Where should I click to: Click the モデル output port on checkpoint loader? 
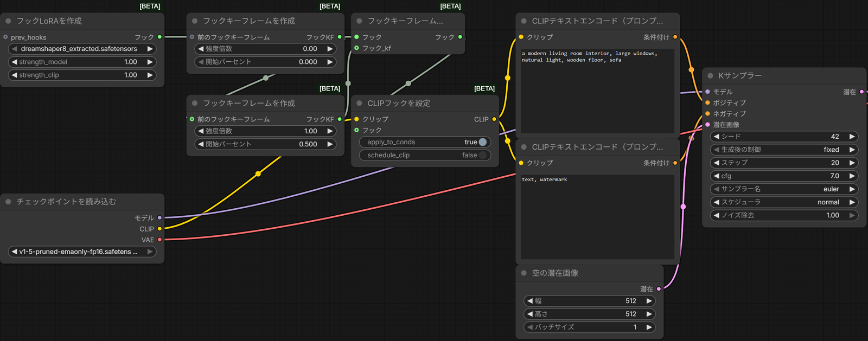coord(159,217)
